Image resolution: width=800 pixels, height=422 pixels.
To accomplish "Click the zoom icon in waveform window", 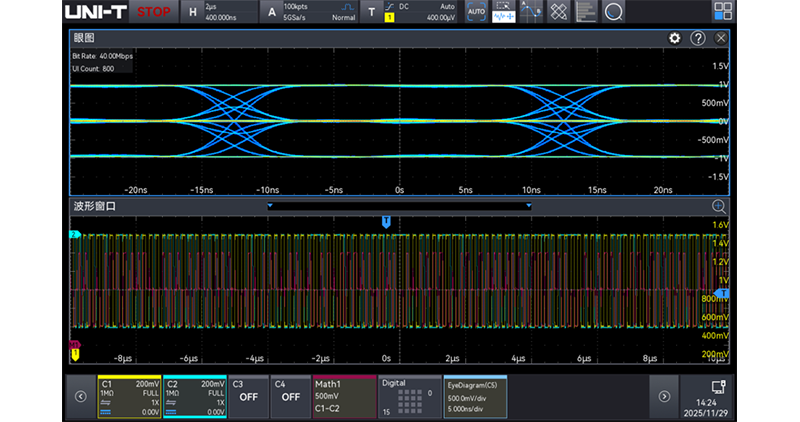I will (x=718, y=206).
